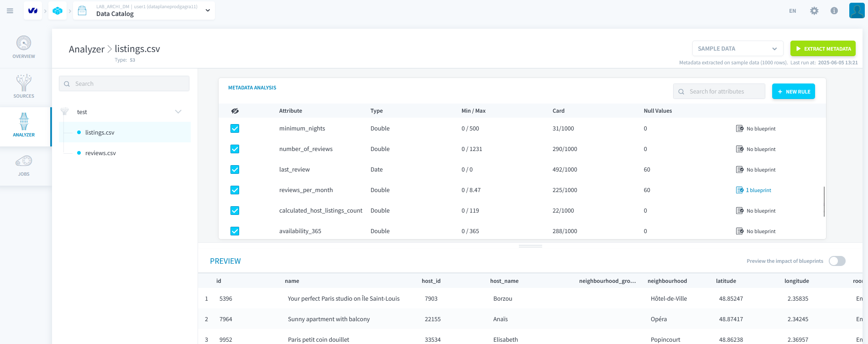
Task: Click the blue cube breadcrumb icon
Action: click(58, 11)
